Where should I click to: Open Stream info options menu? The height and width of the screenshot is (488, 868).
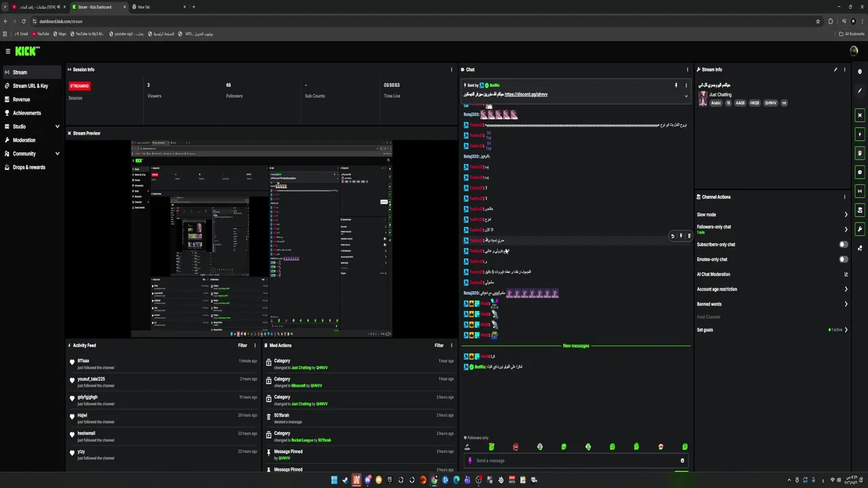[844, 69]
